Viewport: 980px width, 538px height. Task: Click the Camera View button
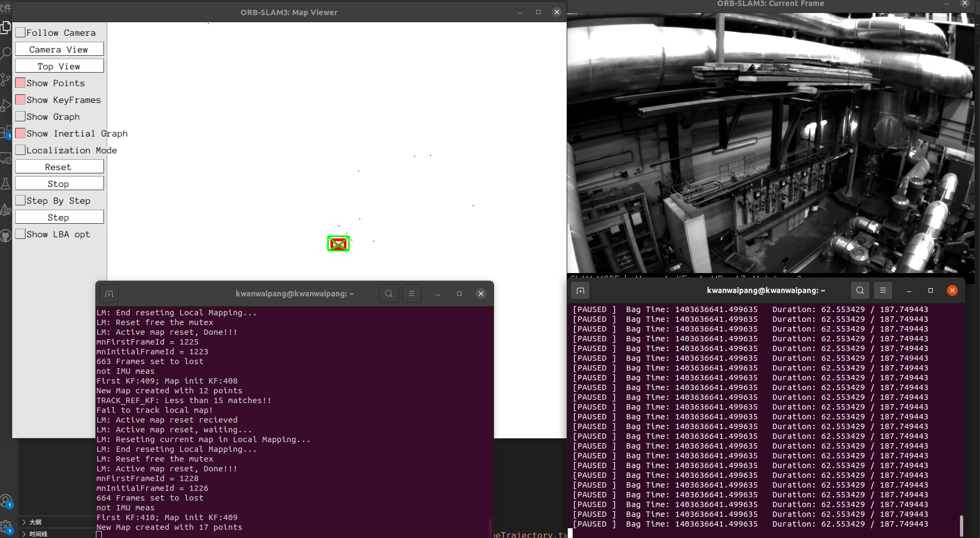(60, 49)
